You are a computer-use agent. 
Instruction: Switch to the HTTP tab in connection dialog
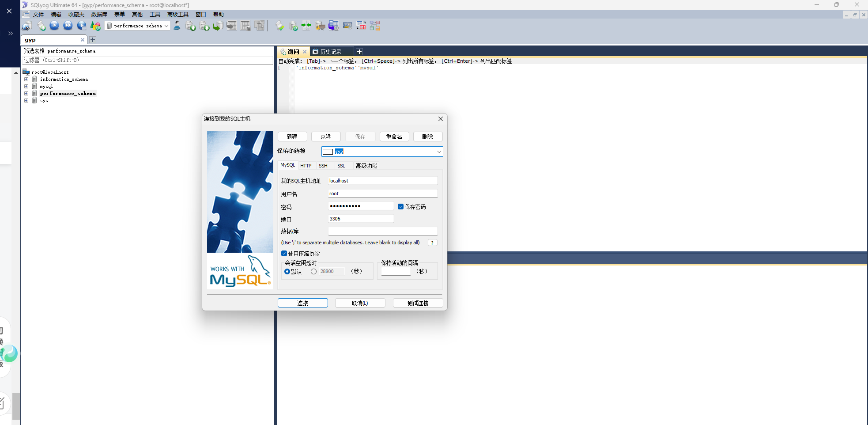[306, 166]
